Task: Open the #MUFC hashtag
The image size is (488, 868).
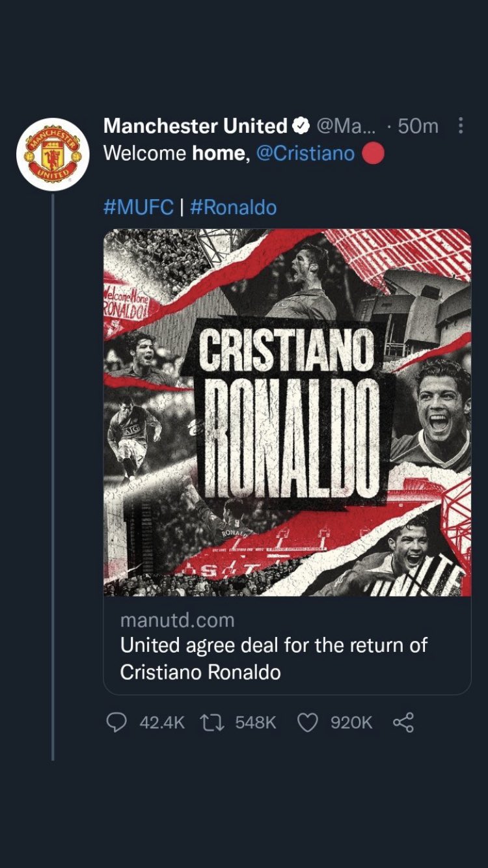Action: pos(139,208)
